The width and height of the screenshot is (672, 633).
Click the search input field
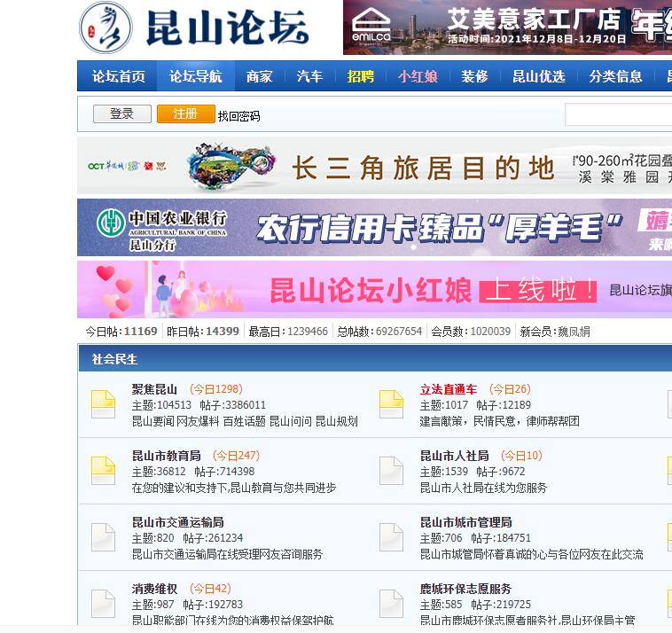tap(618, 115)
